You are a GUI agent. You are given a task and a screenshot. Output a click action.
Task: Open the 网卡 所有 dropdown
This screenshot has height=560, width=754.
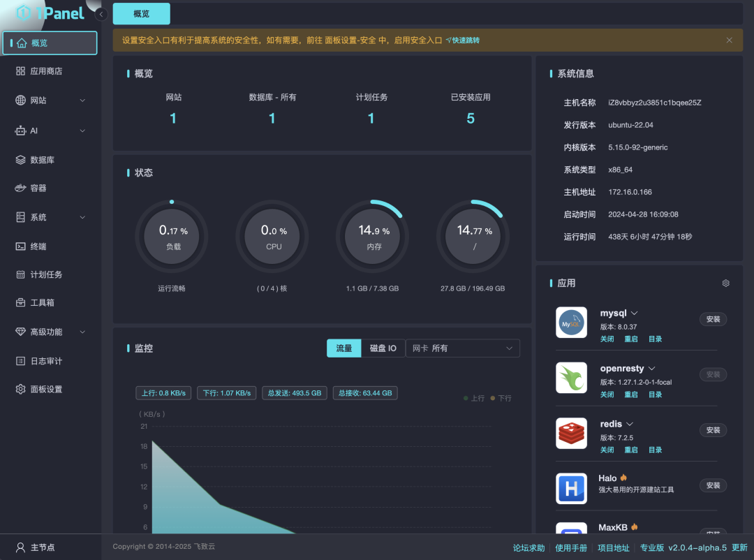tap(462, 348)
